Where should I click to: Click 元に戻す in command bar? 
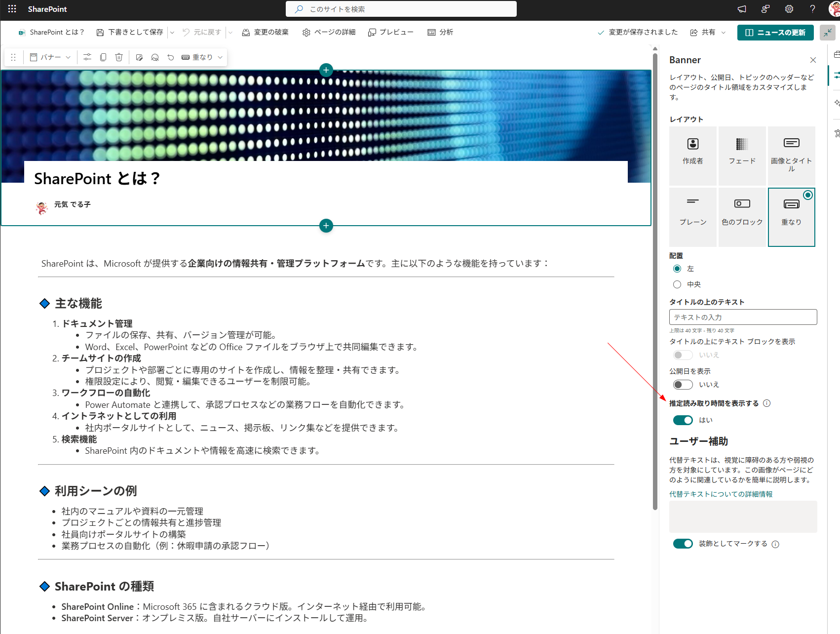201,33
